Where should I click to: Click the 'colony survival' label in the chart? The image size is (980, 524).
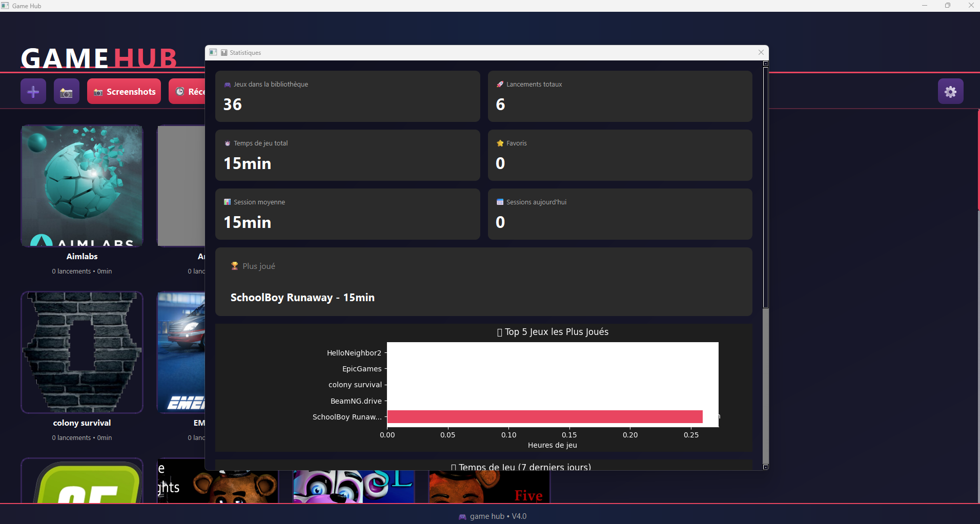[x=355, y=385]
